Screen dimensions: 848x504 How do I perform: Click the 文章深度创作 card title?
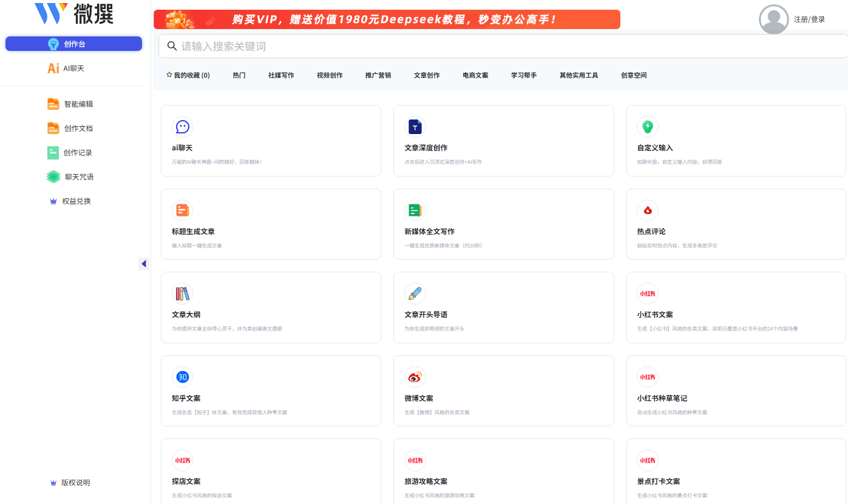426,148
